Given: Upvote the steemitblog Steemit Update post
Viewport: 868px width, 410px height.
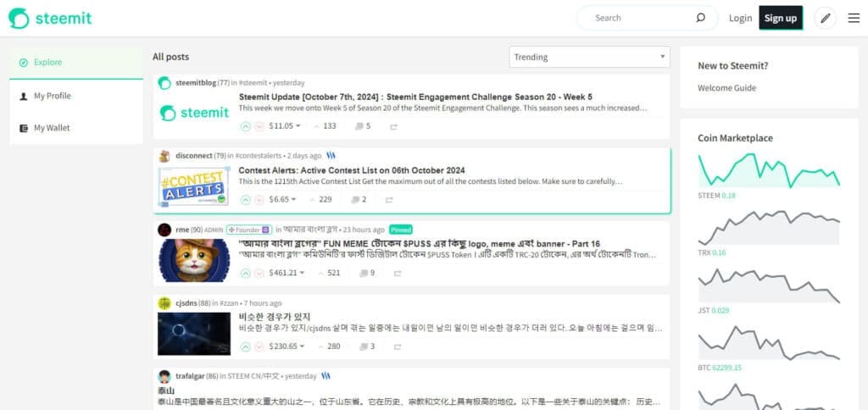Looking at the screenshot, I should pos(246,126).
